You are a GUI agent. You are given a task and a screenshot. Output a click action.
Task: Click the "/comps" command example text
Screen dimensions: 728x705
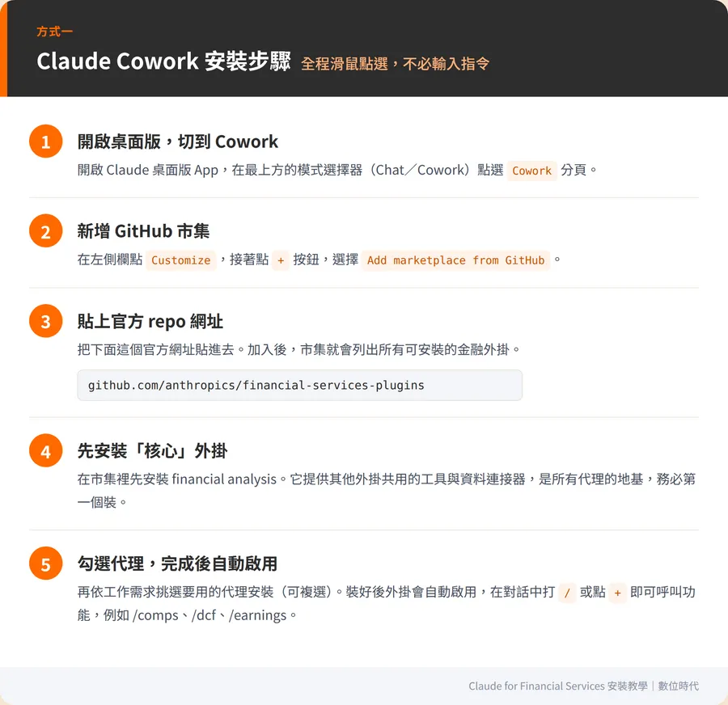pyautogui.click(x=155, y=615)
